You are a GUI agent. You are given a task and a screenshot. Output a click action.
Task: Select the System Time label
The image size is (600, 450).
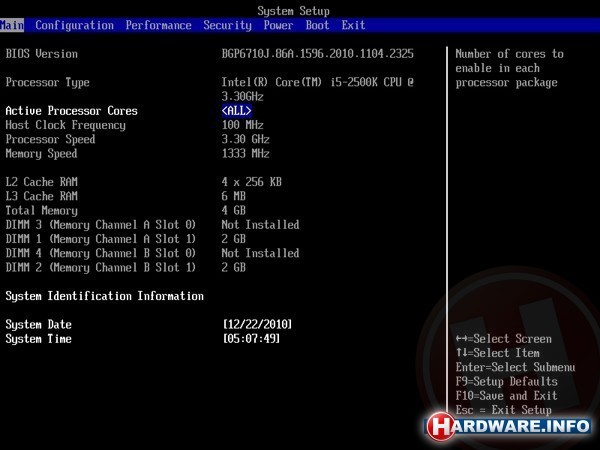[38, 339]
